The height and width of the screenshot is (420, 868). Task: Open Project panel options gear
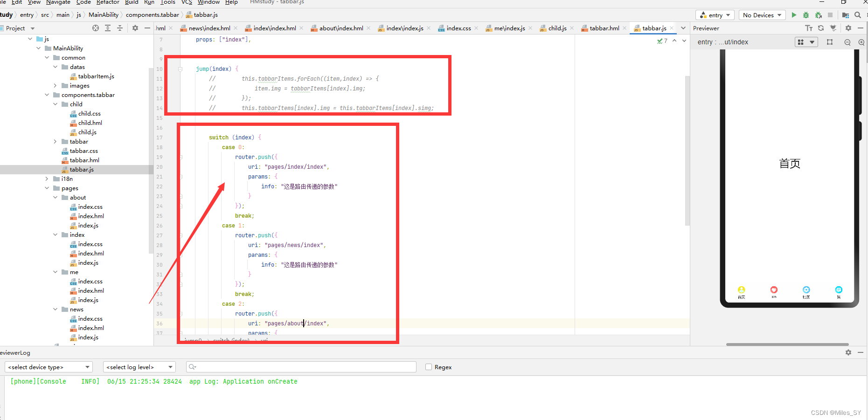(x=135, y=28)
